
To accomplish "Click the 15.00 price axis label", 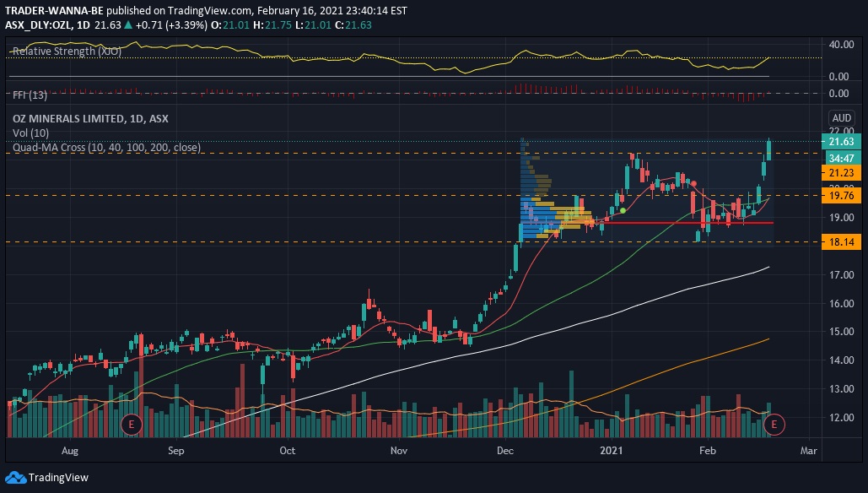I will (842, 332).
